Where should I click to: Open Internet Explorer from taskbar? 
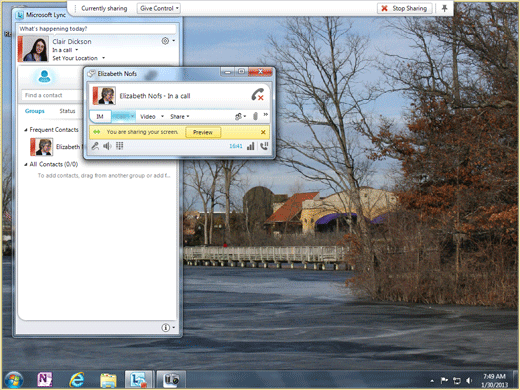[x=76, y=380]
